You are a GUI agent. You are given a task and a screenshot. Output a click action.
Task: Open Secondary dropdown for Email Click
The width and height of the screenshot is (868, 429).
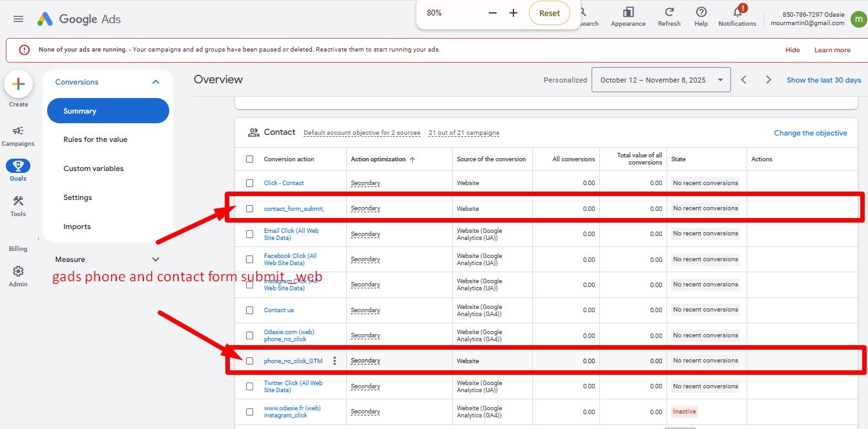tap(366, 234)
